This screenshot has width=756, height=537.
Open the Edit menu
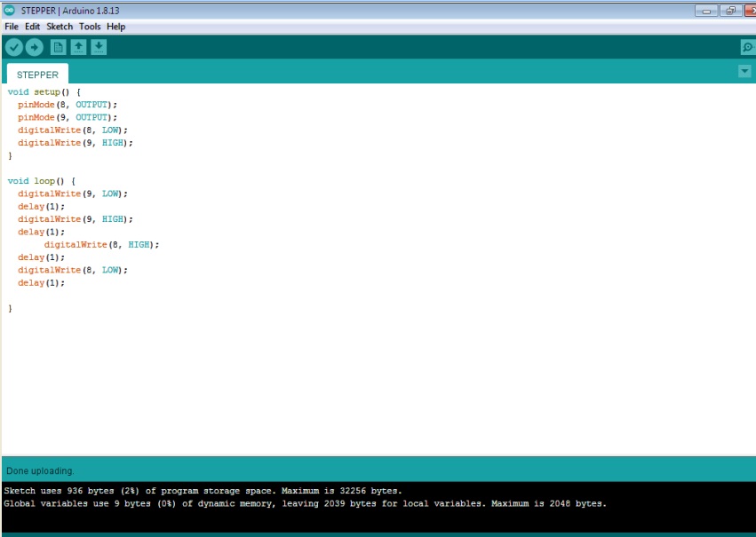(32, 27)
